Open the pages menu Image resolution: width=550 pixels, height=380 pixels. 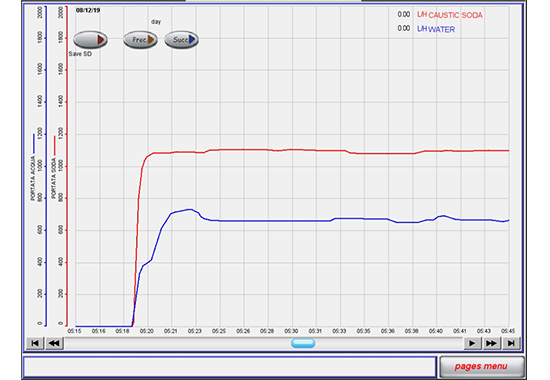pos(482,367)
